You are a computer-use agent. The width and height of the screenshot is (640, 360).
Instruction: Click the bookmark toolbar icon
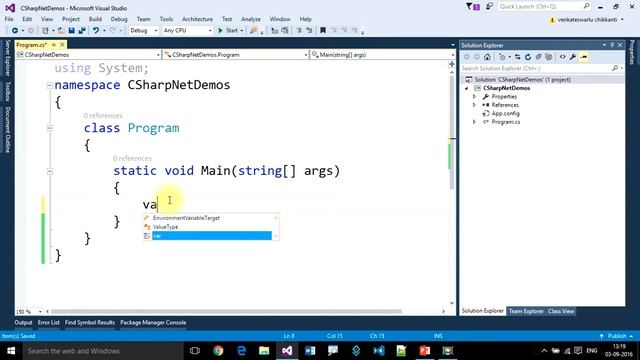[323, 31]
